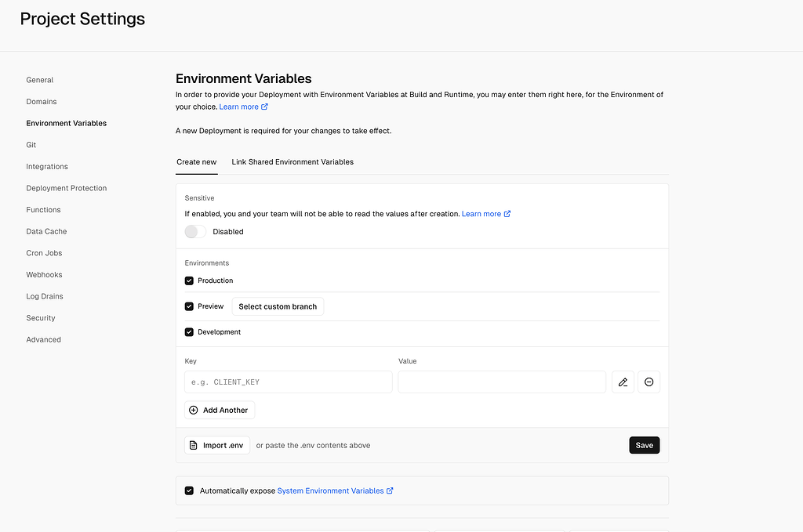Click external link icon after first Learn more
Viewport: 803px width, 532px height.
click(x=264, y=106)
